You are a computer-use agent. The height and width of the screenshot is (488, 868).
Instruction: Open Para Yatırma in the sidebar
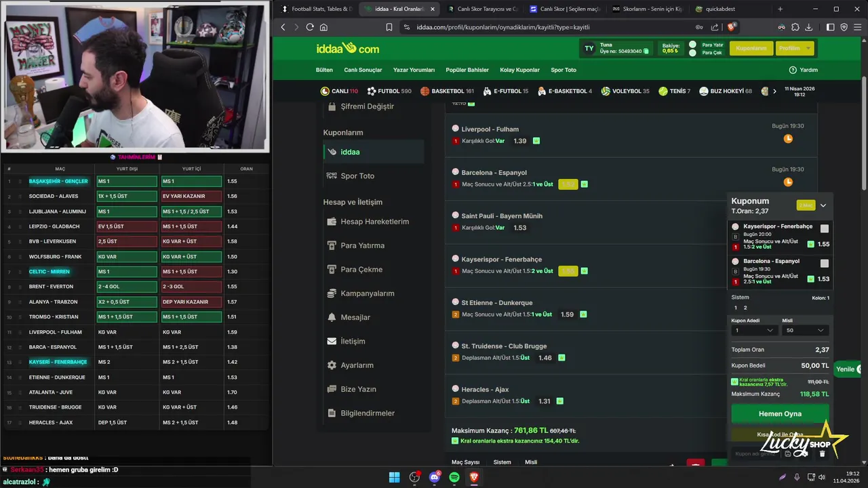[362, 245]
